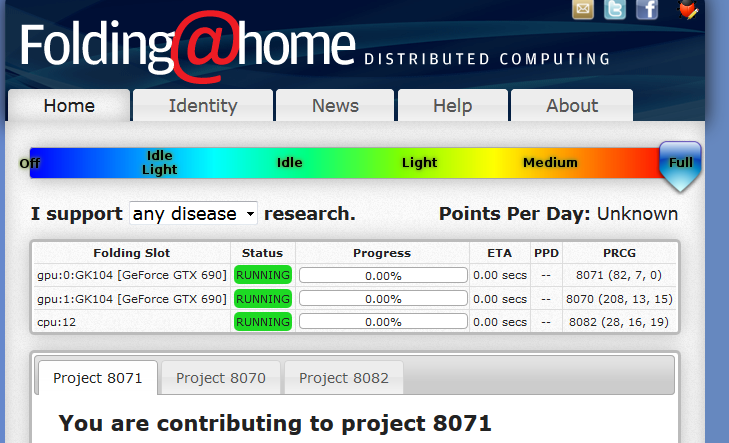Image resolution: width=729 pixels, height=443 pixels.
Task: Click the PPD column header
Action: point(546,253)
